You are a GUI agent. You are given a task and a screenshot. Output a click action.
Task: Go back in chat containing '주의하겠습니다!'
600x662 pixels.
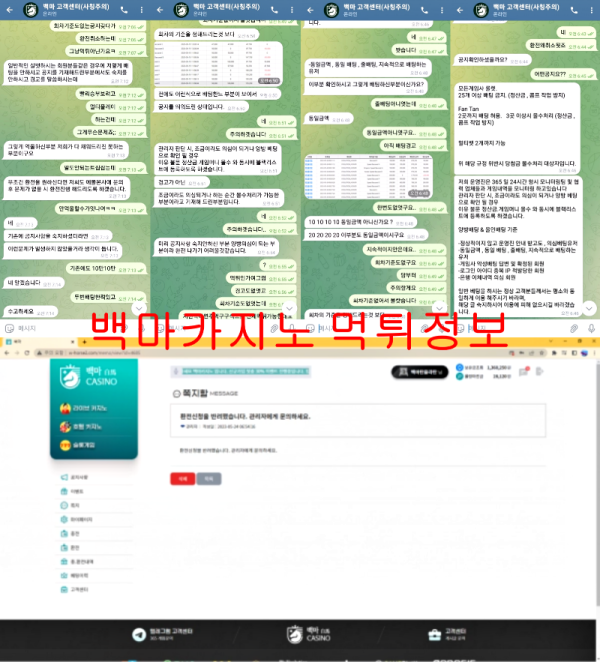[160, 10]
